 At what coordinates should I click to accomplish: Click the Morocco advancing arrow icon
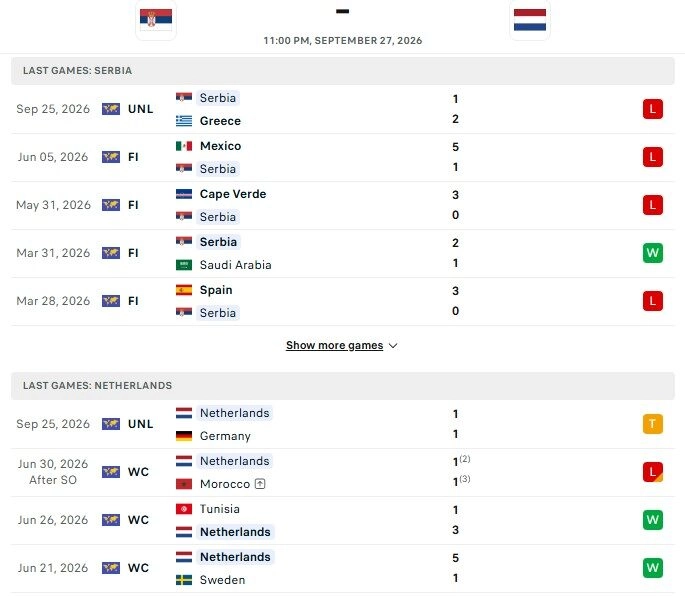pyautogui.click(x=260, y=484)
